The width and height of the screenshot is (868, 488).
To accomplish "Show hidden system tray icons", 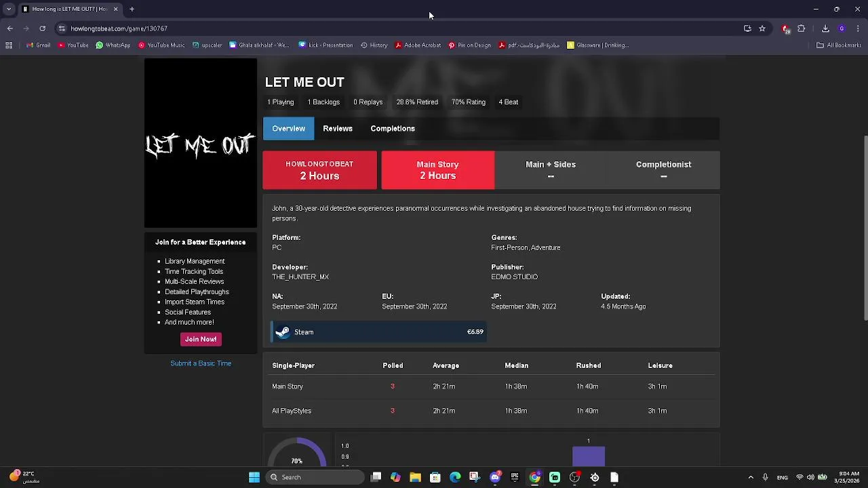I will click(x=751, y=477).
